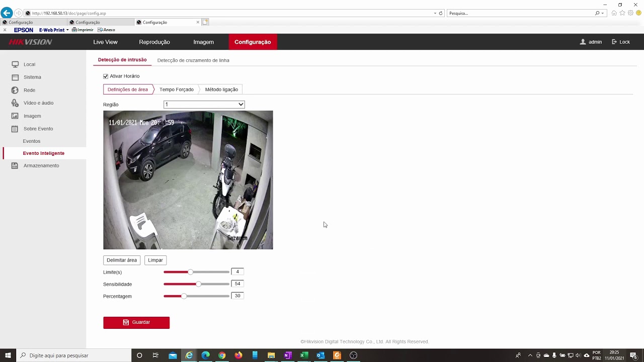Open Excel from the taskbar
The width and height of the screenshot is (644, 362).
click(304, 355)
